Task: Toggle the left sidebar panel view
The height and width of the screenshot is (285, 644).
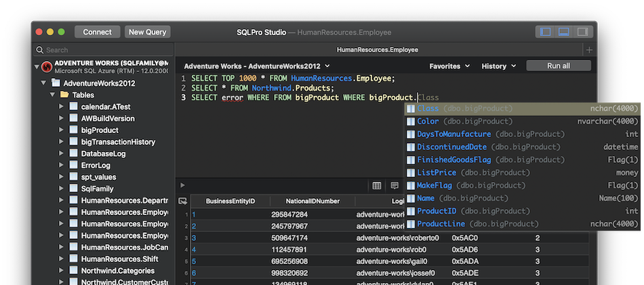Action: click(x=544, y=32)
